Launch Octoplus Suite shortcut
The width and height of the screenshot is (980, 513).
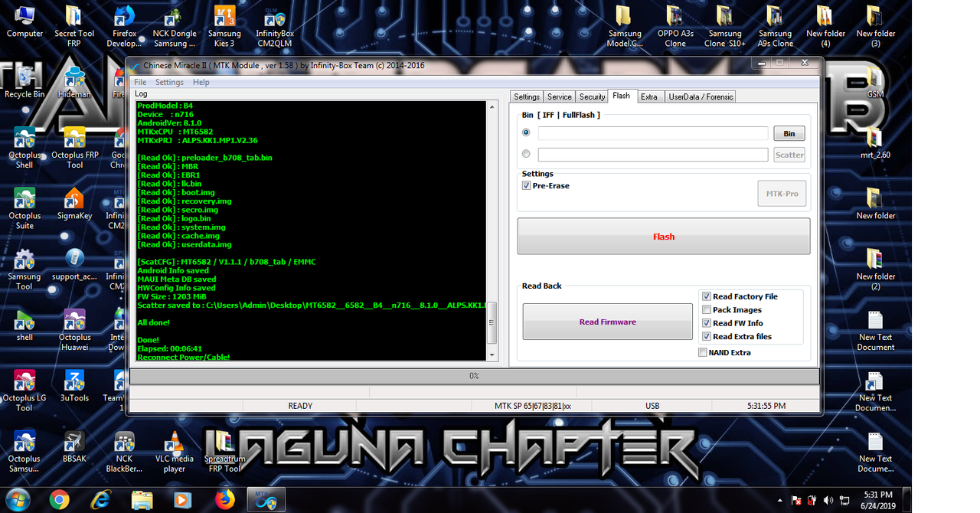(x=24, y=208)
